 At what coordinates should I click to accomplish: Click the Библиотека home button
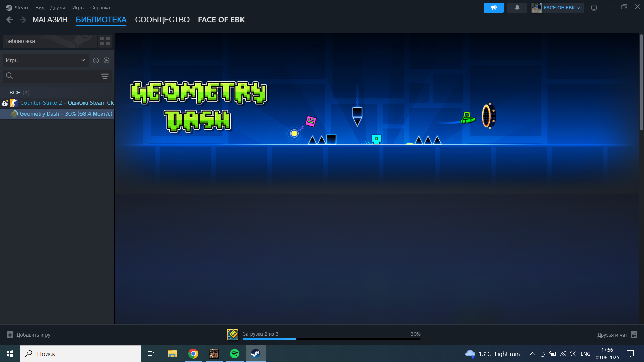pos(50,41)
